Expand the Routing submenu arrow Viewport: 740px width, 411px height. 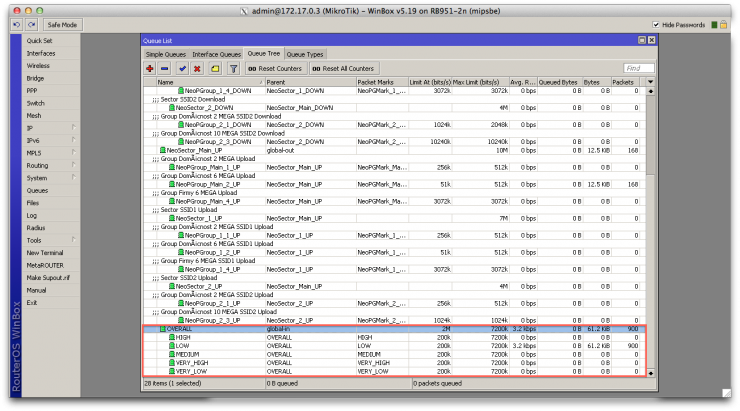click(x=74, y=165)
